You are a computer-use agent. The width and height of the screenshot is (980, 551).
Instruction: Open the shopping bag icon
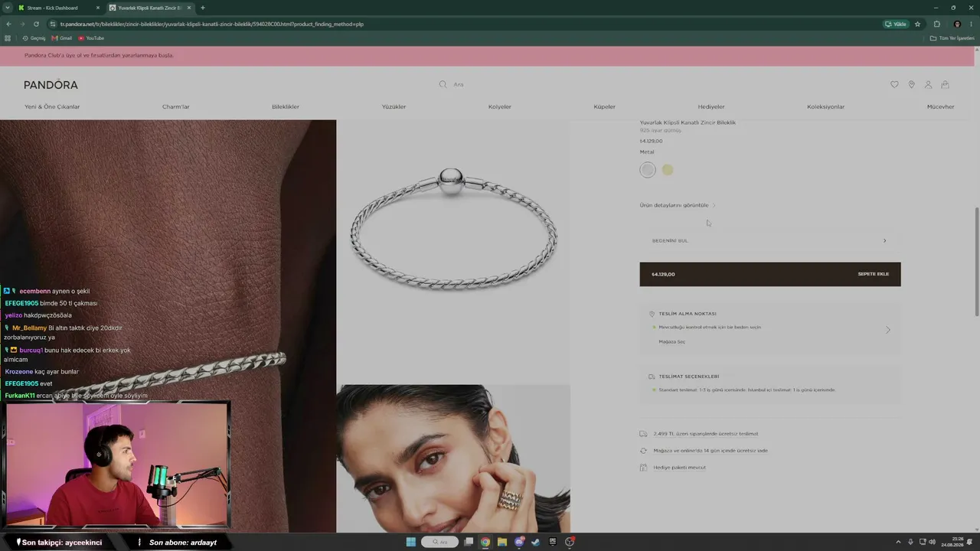click(x=945, y=84)
